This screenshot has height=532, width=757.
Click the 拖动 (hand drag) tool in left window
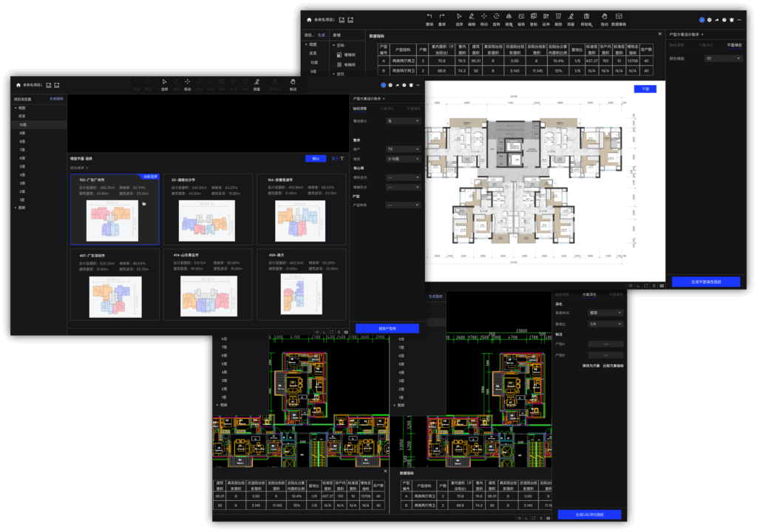tap(293, 82)
